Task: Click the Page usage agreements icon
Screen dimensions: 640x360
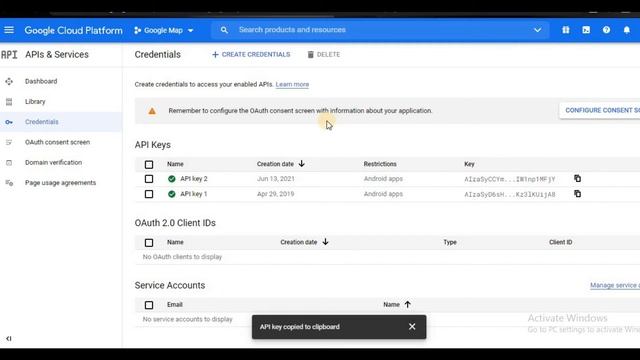Action: coord(9,183)
